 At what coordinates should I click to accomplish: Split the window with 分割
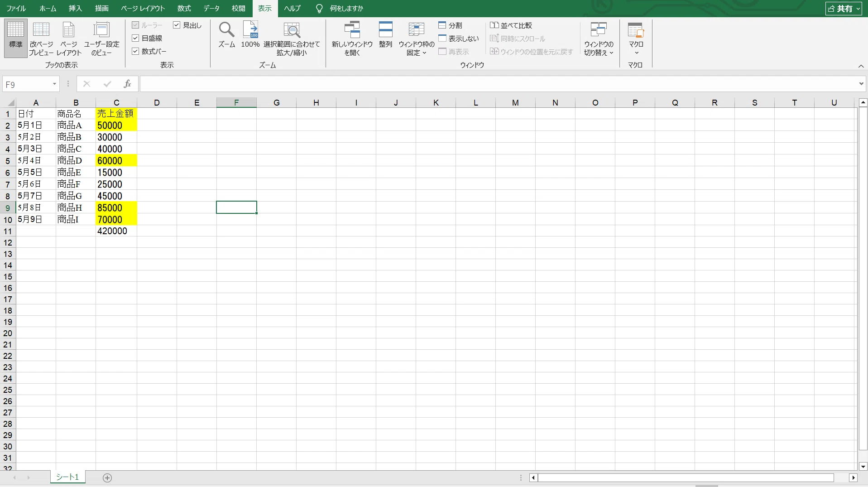(x=451, y=25)
